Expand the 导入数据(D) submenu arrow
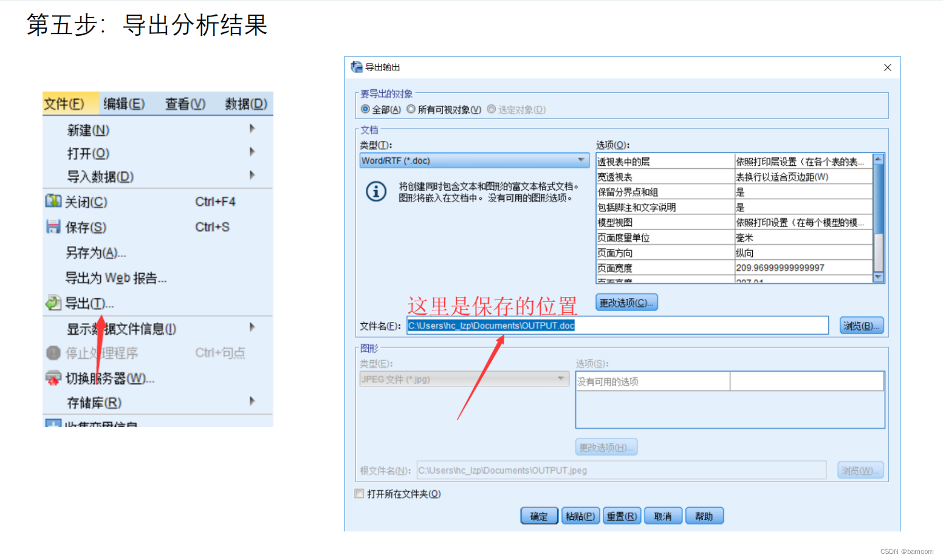The image size is (943, 560). point(252,175)
